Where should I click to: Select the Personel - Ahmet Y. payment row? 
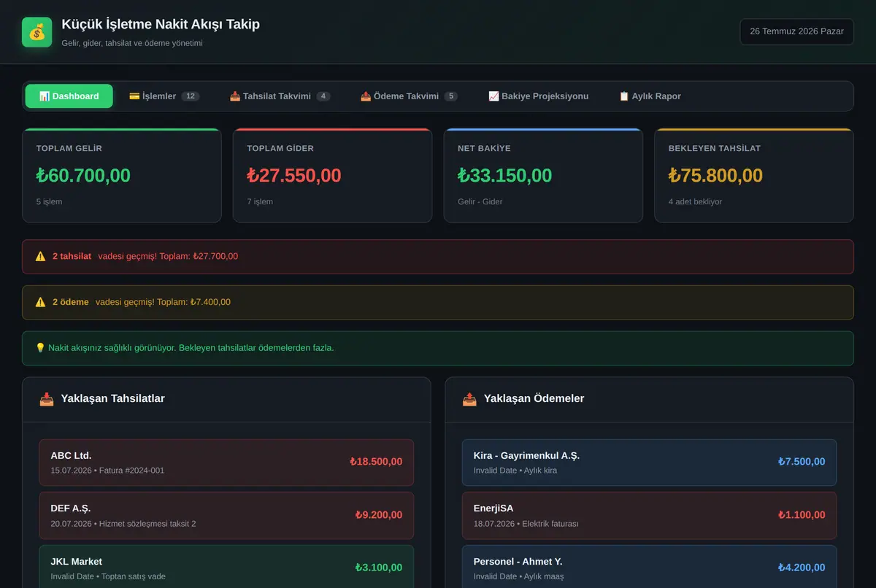[649, 567]
